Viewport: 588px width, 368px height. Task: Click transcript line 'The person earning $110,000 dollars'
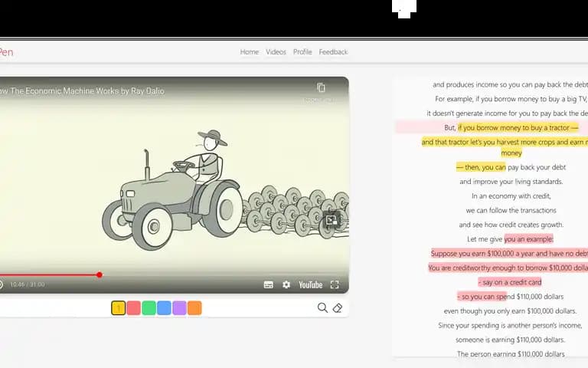[511, 353]
